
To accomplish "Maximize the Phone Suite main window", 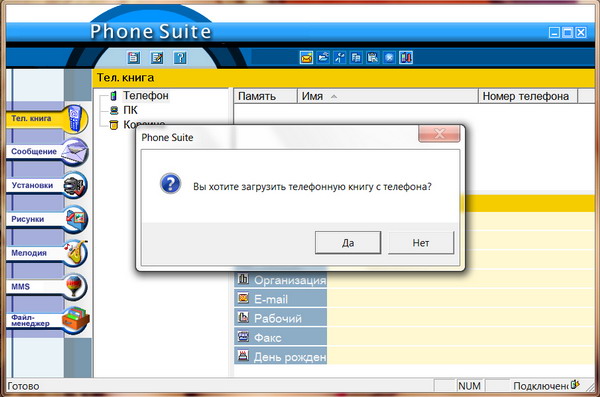I will (x=568, y=33).
